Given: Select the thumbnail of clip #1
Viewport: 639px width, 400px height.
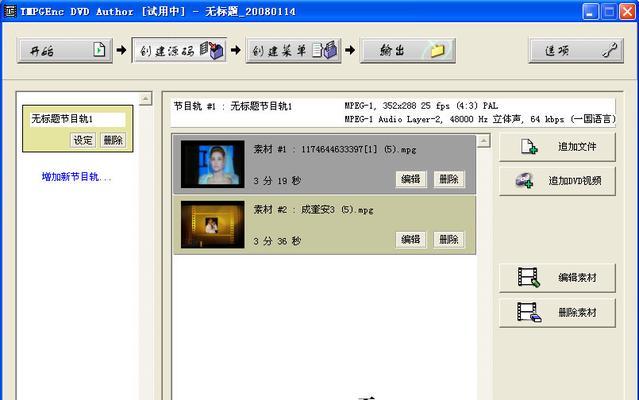Looking at the screenshot, I should tap(213, 164).
